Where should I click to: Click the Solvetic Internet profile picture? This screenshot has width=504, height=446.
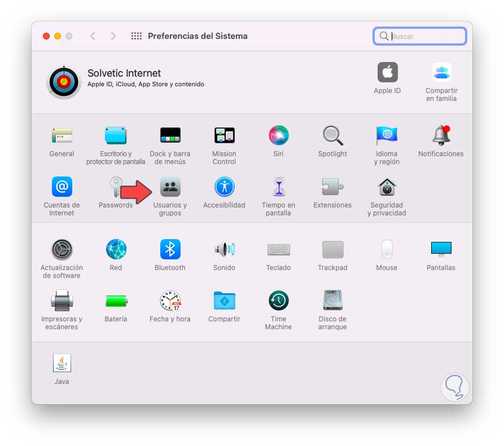tap(64, 82)
